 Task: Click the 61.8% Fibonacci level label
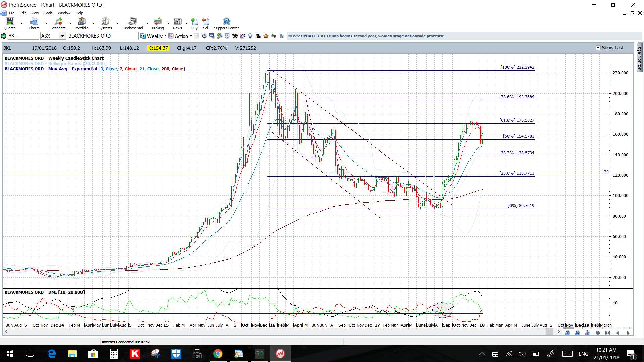click(x=517, y=120)
